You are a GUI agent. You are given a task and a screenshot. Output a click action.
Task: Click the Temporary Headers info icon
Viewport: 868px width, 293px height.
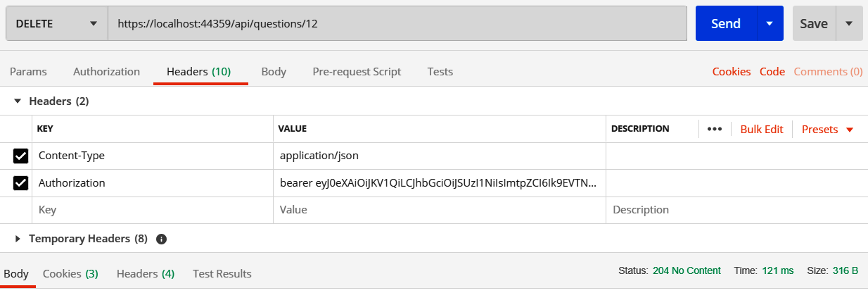(161, 239)
